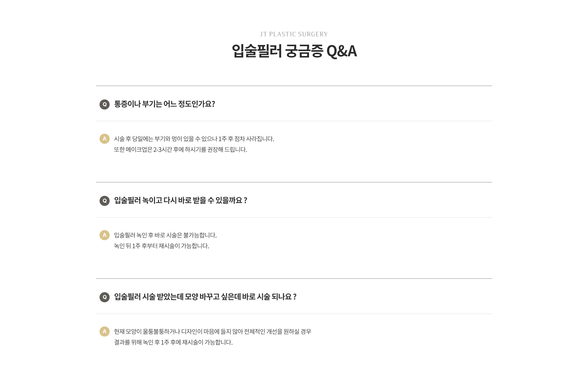588x380 pixels.
Task: Click the '입술필러 궁금증 Q&A' title
Action: click(294, 51)
